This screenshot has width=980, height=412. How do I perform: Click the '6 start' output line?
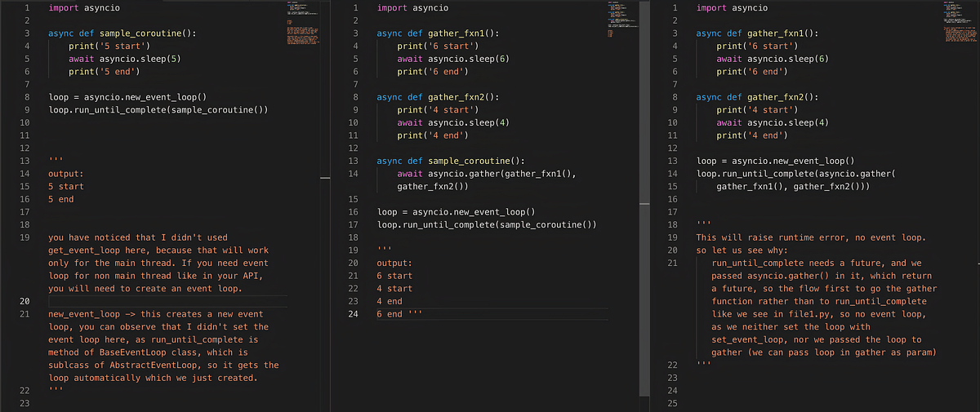pos(394,276)
